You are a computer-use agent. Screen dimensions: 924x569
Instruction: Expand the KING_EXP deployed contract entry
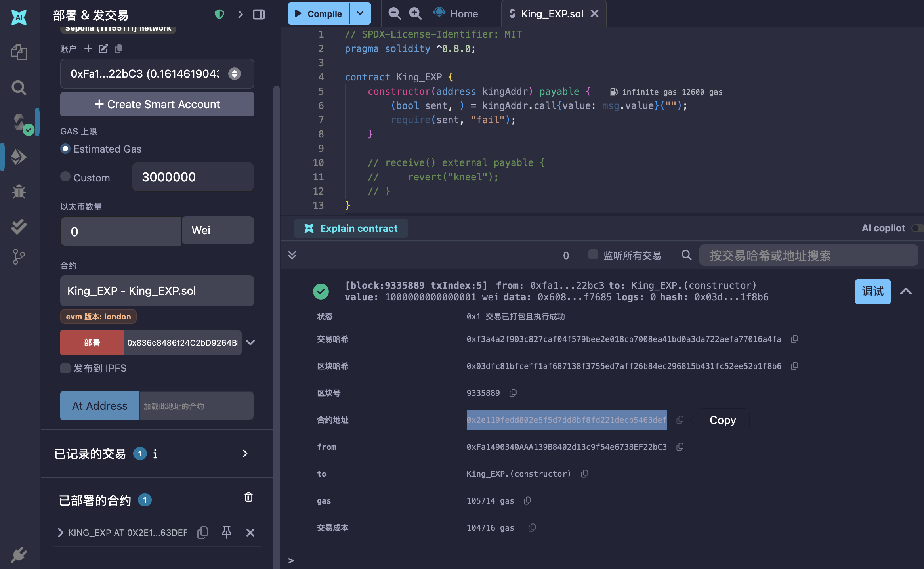click(x=60, y=532)
